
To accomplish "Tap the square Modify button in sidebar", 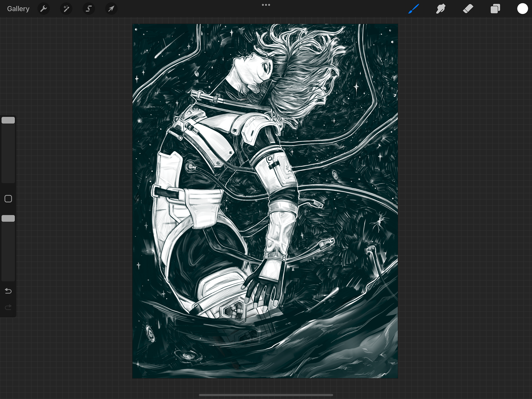I will pos(8,199).
